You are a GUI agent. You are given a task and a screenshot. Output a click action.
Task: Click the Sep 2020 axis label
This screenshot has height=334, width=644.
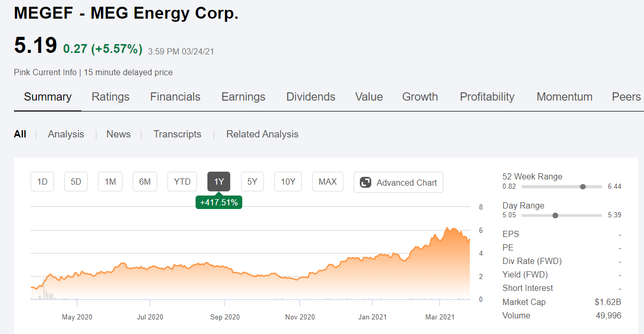click(225, 317)
